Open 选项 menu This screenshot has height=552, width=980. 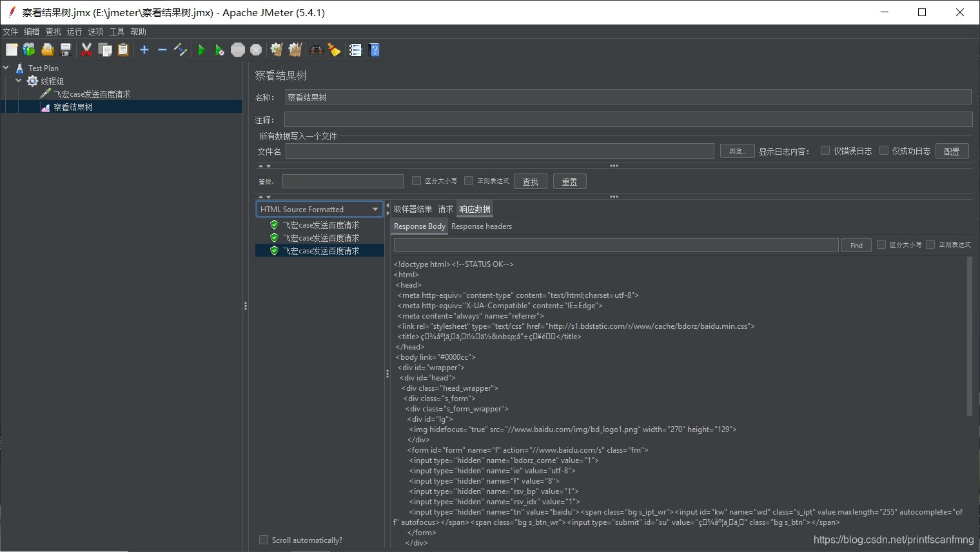[96, 32]
